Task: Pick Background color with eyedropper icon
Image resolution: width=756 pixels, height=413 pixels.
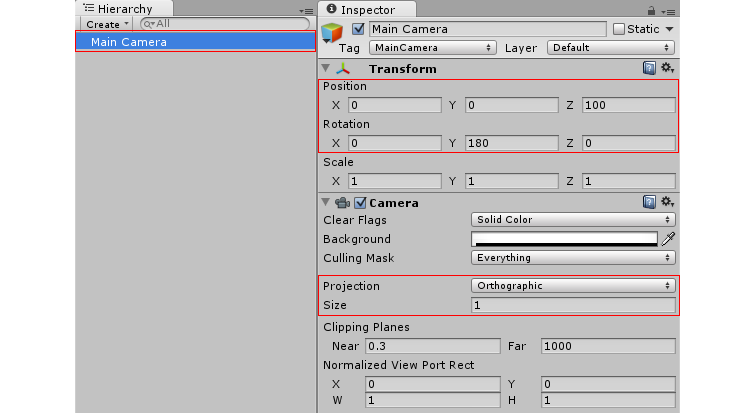Action: [668, 239]
